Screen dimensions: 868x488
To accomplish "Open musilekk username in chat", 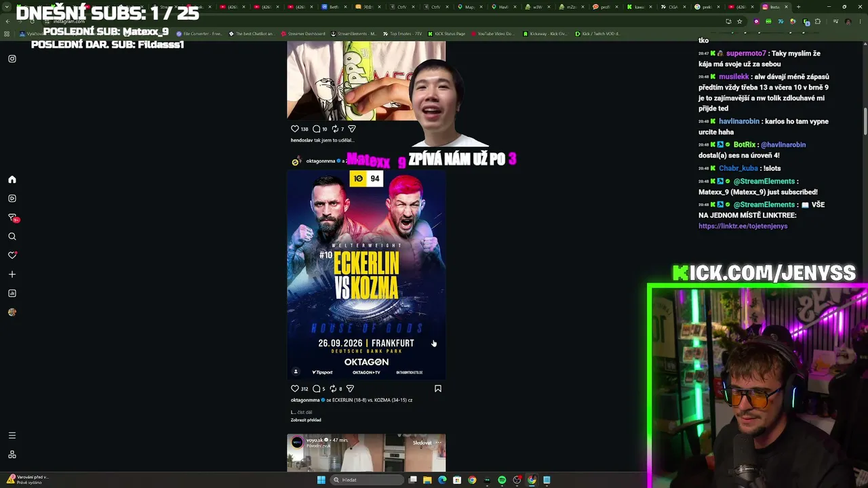I will tap(734, 77).
